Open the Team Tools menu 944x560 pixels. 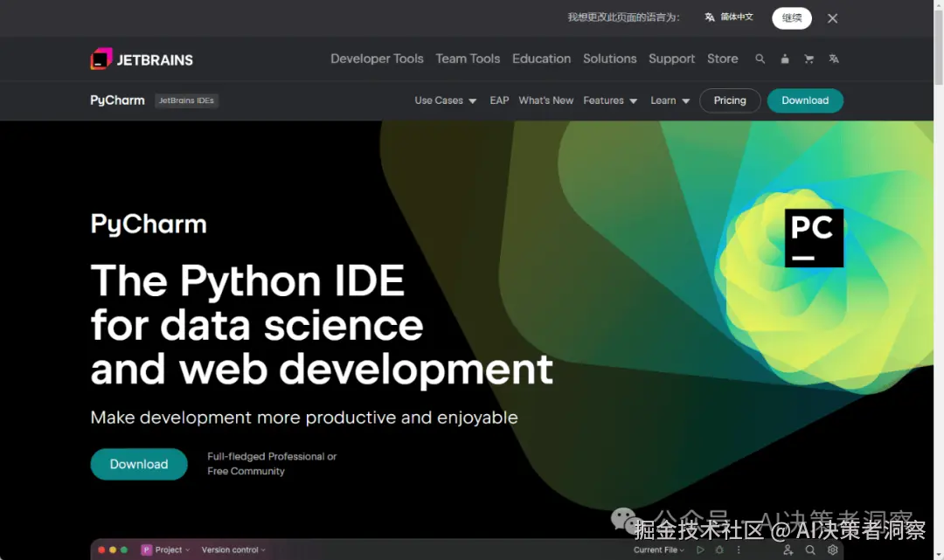tap(468, 59)
